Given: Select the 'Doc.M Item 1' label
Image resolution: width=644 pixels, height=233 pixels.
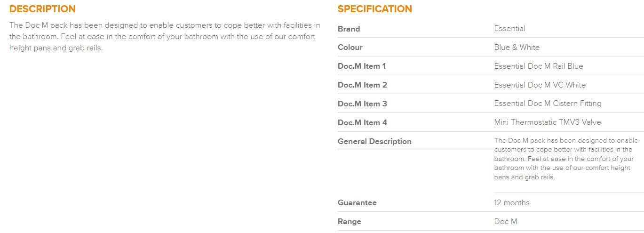Looking at the screenshot, I should (x=362, y=66).
